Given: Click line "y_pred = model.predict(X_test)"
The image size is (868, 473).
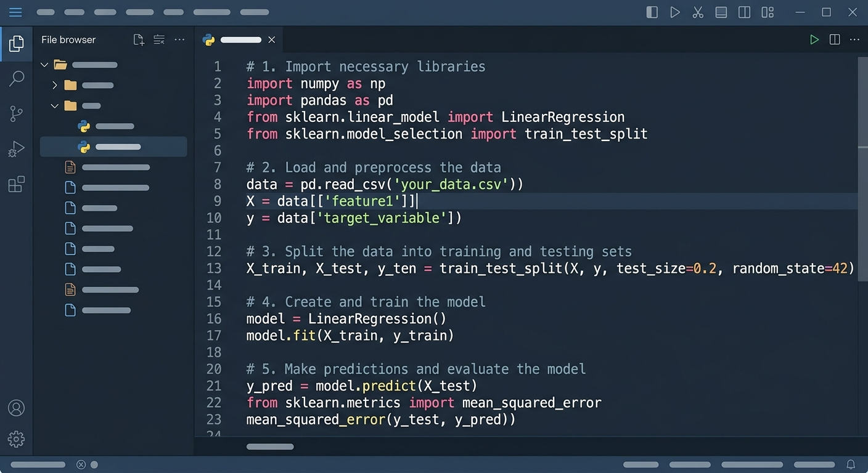Looking at the screenshot, I should pyautogui.click(x=362, y=386).
